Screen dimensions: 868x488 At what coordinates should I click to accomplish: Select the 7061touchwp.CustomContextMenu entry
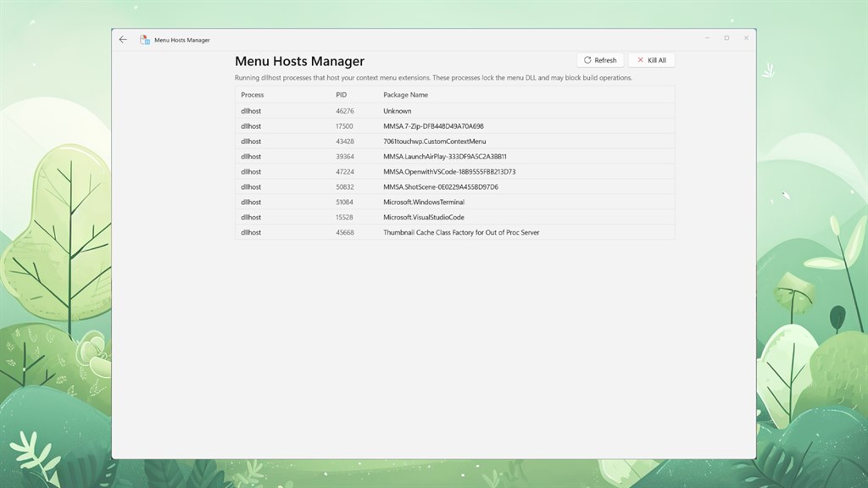tap(435, 141)
